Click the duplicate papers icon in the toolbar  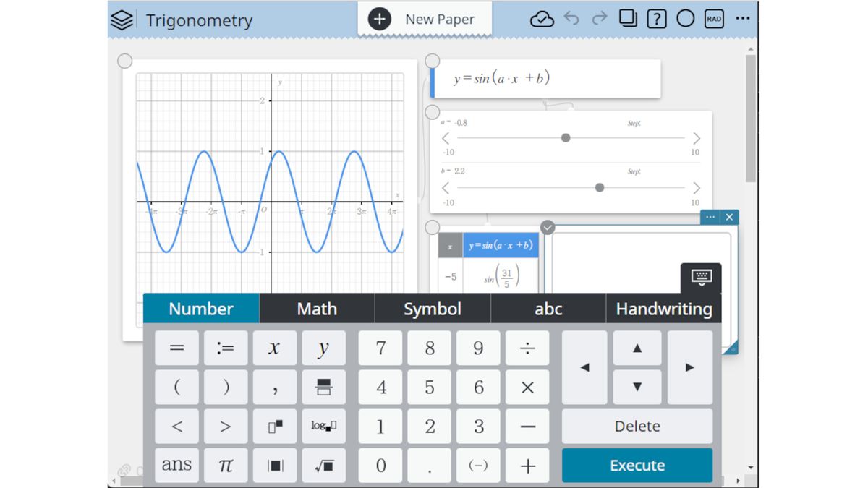pyautogui.click(x=628, y=19)
